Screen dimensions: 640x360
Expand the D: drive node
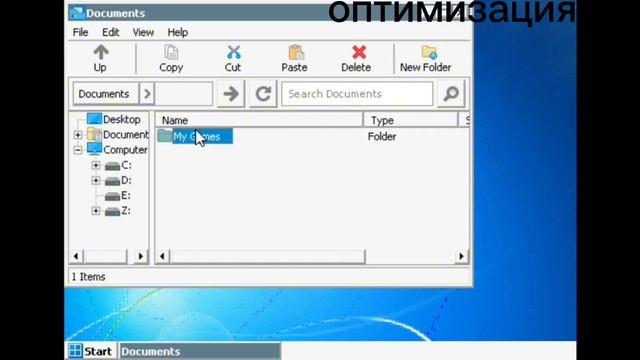96,180
